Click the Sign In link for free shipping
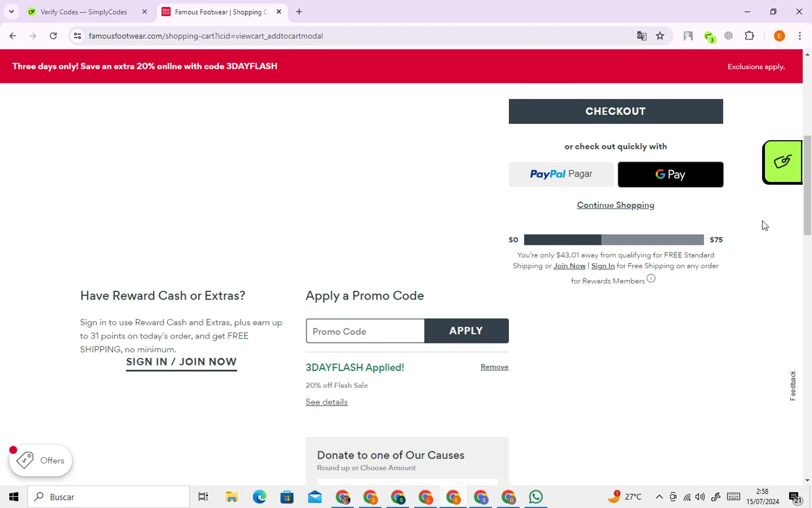The height and width of the screenshot is (508, 812). point(603,266)
